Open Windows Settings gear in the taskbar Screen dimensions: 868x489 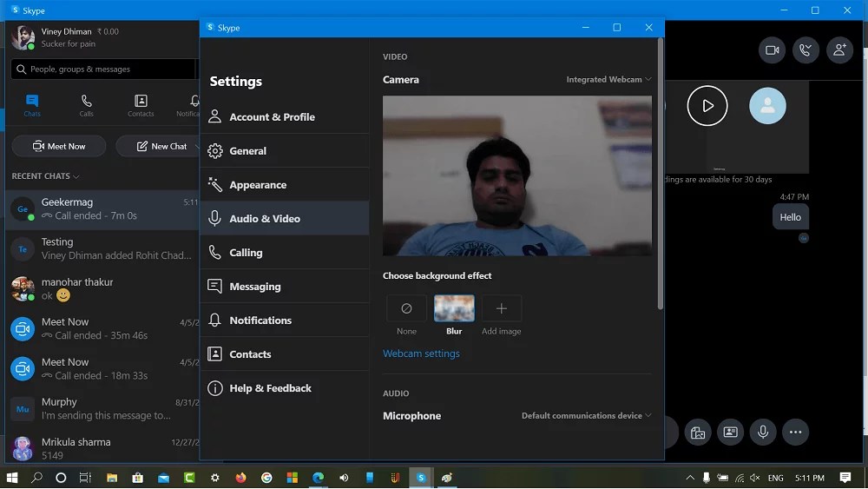(x=214, y=478)
